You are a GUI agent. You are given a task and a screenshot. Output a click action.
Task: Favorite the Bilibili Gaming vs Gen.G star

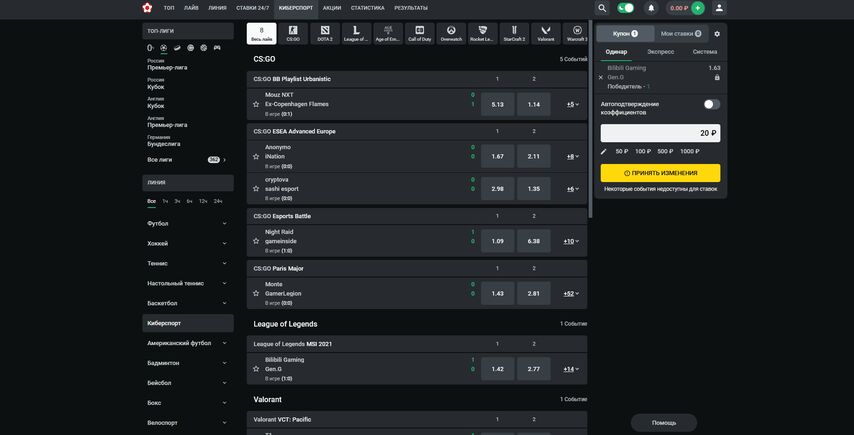click(256, 369)
